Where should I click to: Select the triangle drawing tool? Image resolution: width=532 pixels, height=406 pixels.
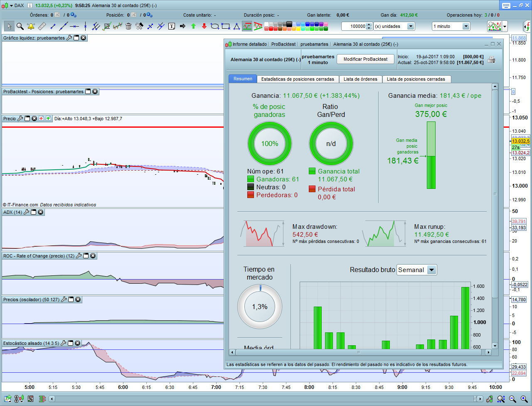click(x=236, y=26)
